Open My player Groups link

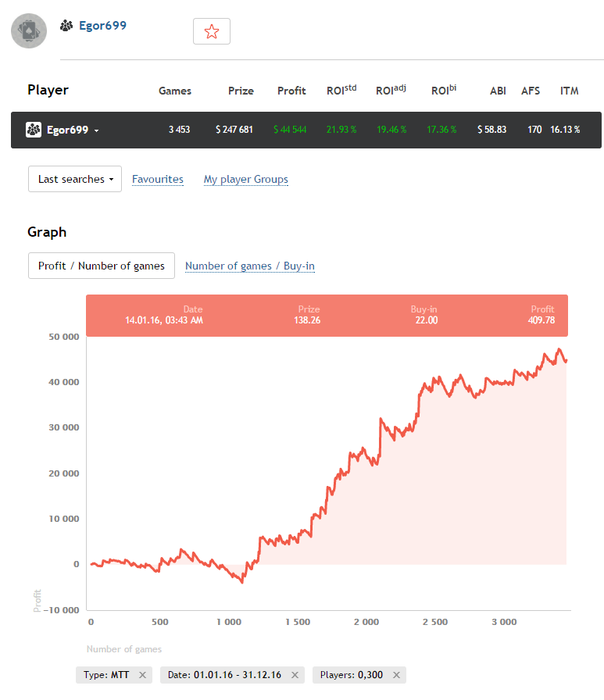246,179
